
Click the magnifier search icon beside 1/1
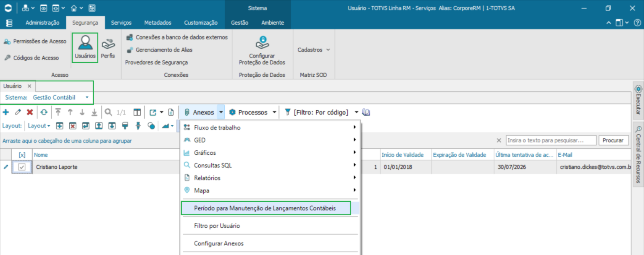coord(108,112)
